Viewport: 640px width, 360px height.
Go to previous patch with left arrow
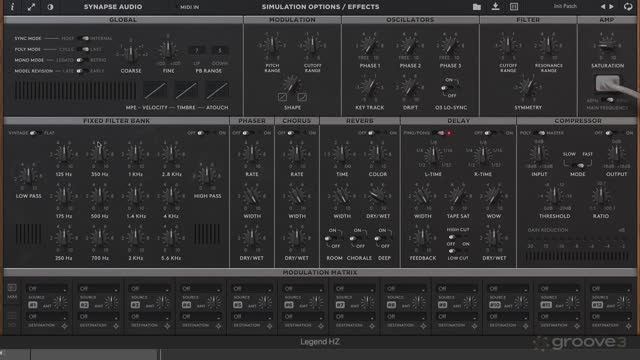point(603,7)
